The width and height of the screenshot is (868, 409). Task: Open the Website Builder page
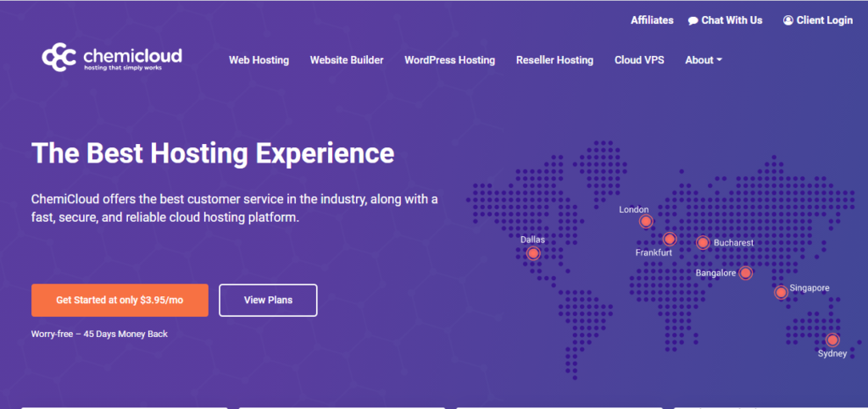point(347,59)
